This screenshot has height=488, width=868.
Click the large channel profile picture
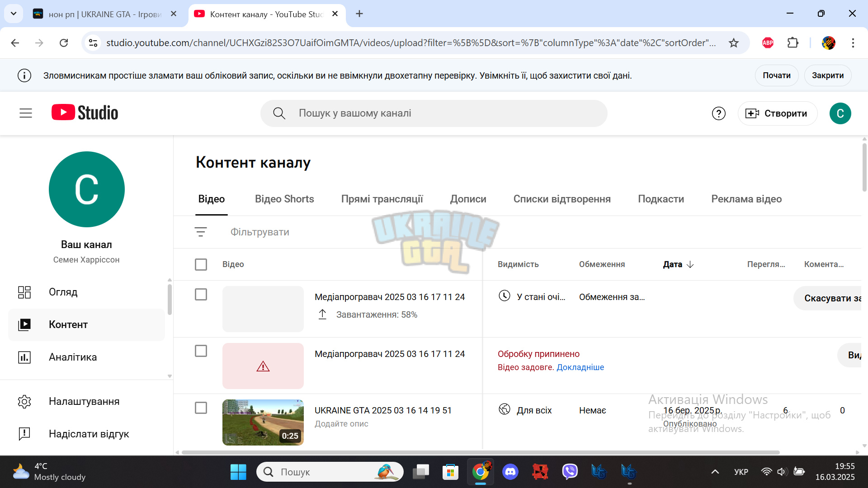[x=86, y=189]
